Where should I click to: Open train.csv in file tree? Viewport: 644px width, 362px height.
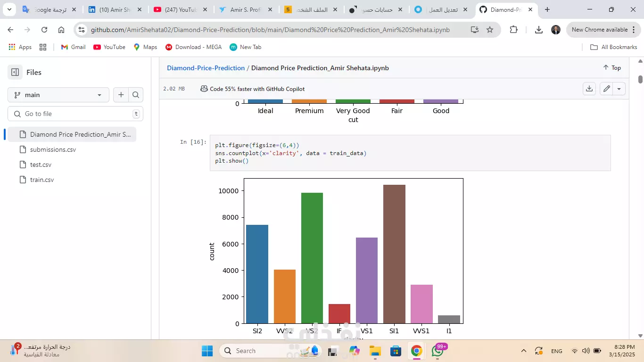[x=42, y=180]
